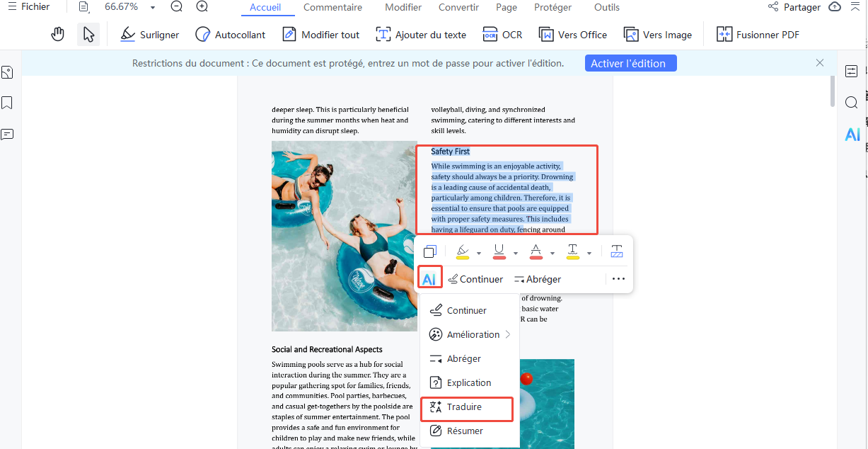Expand the Amélioration submenu
The height and width of the screenshot is (449, 868).
tap(471, 334)
